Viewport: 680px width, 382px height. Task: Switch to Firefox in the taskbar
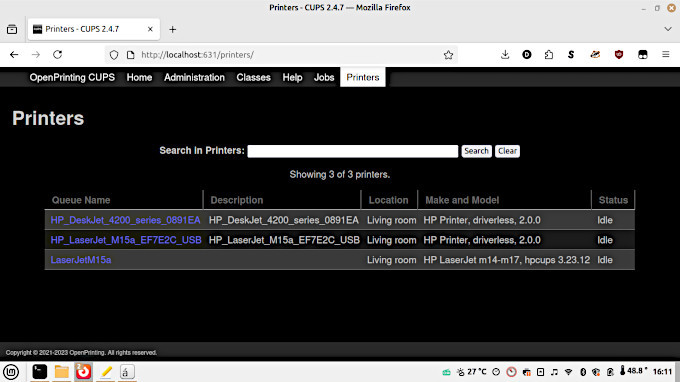[x=83, y=372]
